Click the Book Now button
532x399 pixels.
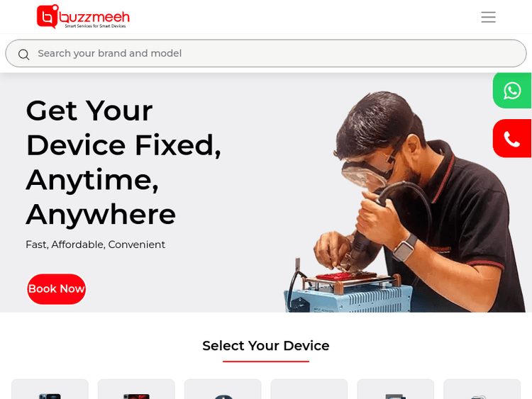coord(56,289)
